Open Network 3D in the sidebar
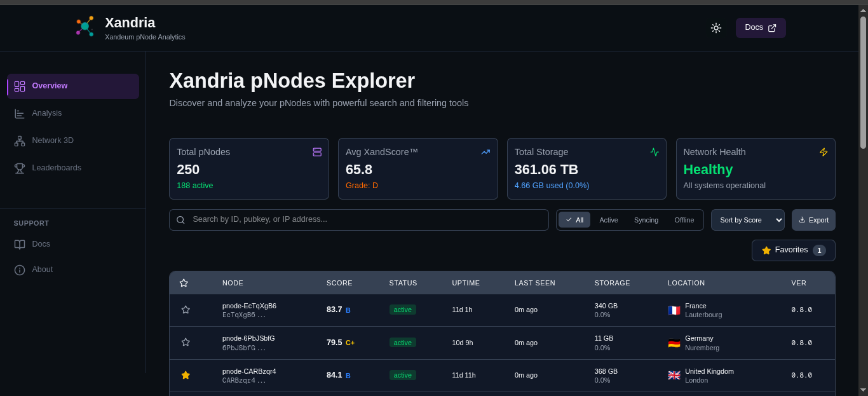This screenshot has height=396, width=868. pyautogui.click(x=73, y=140)
